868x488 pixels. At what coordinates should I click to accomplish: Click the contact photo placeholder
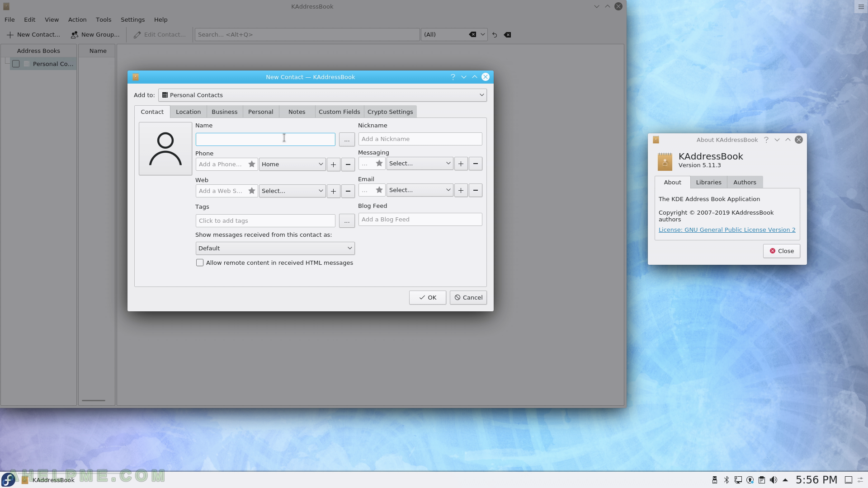tap(165, 149)
